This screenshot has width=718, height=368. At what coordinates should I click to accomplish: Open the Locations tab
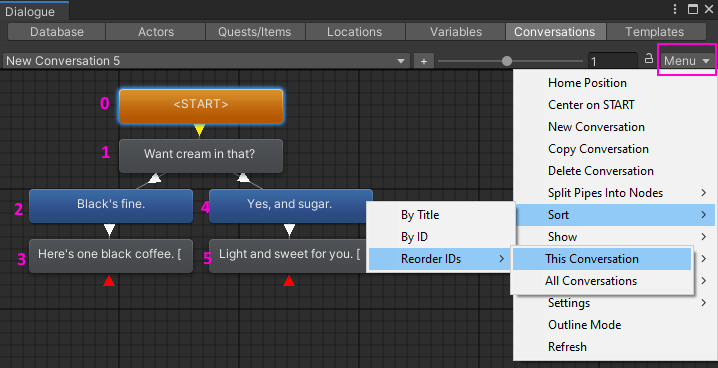click(x=354, y=32)
